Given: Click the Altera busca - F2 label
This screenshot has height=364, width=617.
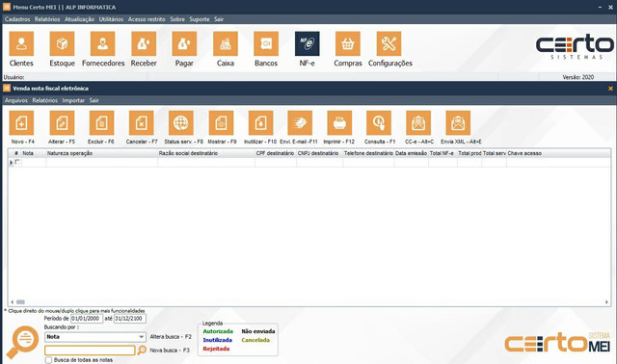Looking at the screenshot, I should point(171,337).
